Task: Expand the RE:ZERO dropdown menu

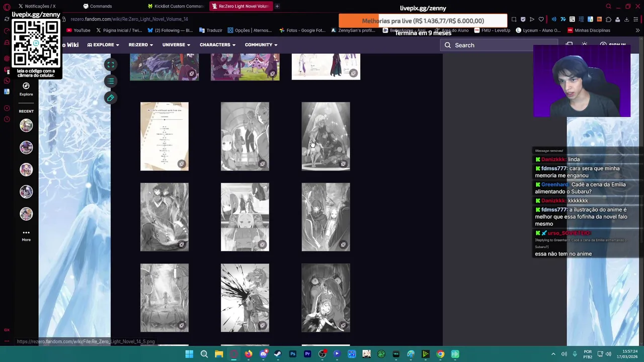Action: [141, 45]
